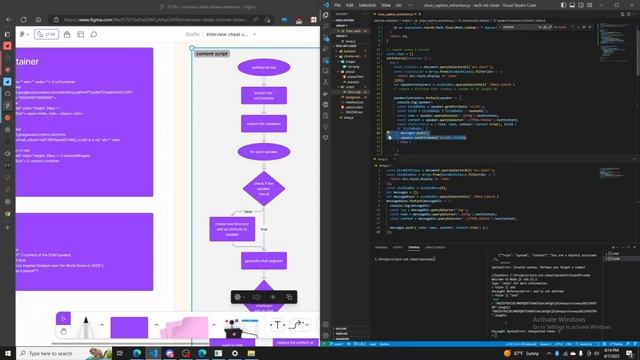Open VS Code Edit menu
Screen dimensions: 640x360
350,5
